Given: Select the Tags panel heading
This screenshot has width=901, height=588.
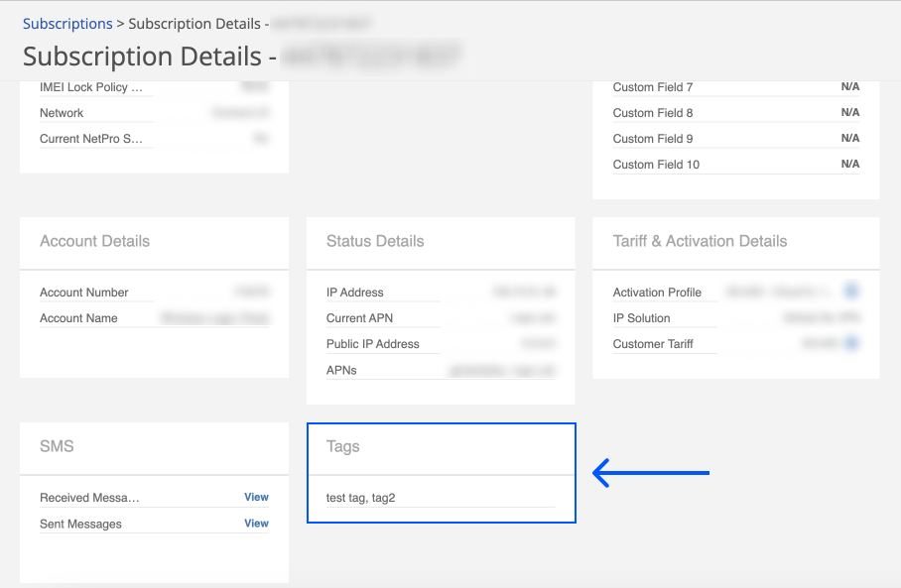Looking at the screenshot, I should (x=343, y=447).
